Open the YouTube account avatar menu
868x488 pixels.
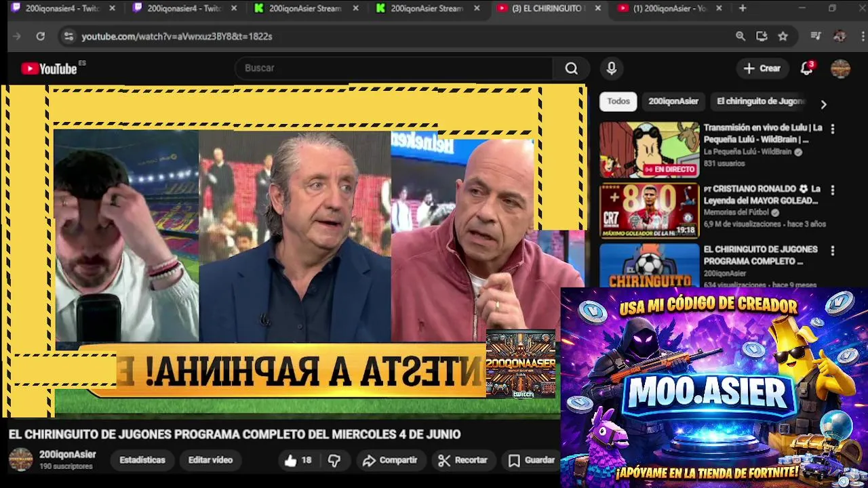coord(840,68)
